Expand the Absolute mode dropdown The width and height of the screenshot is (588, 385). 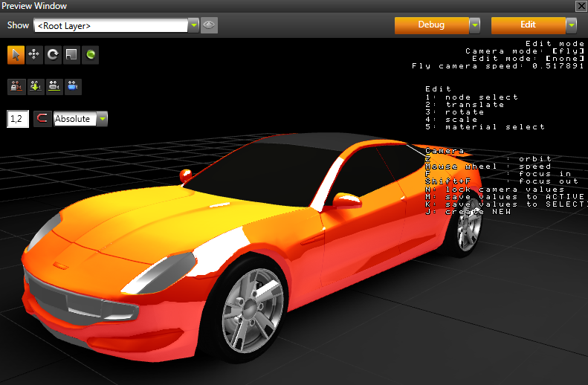102,119
